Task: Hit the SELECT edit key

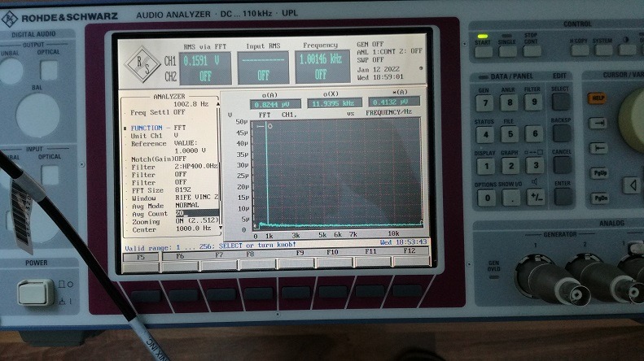Action: pos(561,102)
